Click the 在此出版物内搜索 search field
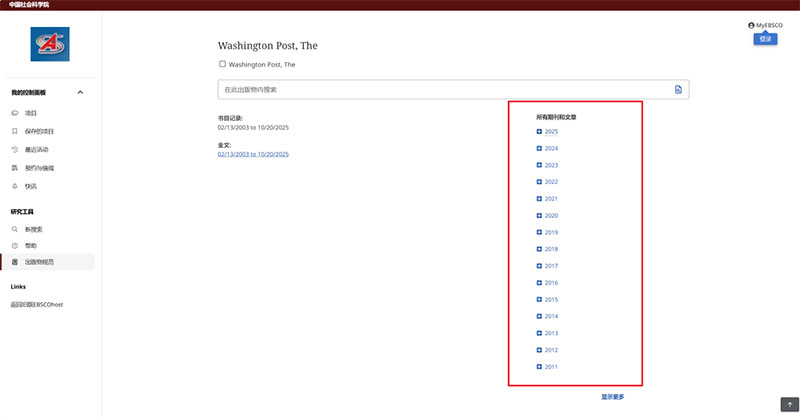Image resolution: width=800 pixels, height=418 pixels. coord(440,90)
